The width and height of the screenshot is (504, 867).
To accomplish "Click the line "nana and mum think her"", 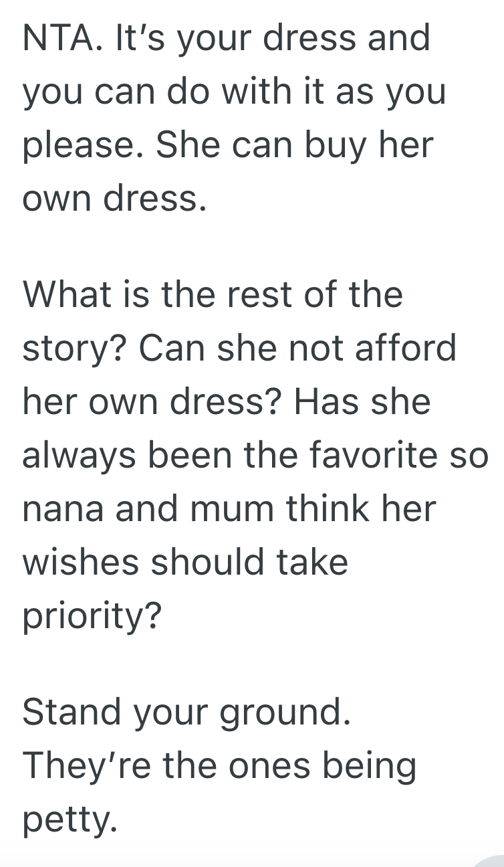I will [229, 508].
